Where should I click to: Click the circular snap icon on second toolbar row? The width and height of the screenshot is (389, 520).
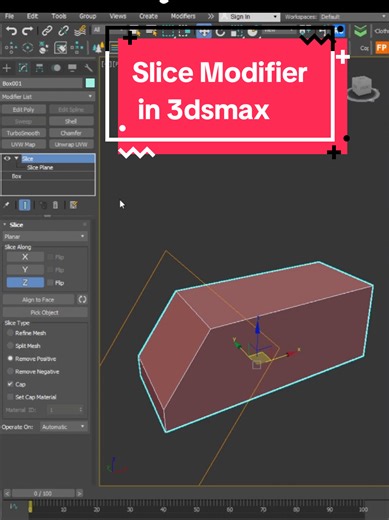coord(28,48)
